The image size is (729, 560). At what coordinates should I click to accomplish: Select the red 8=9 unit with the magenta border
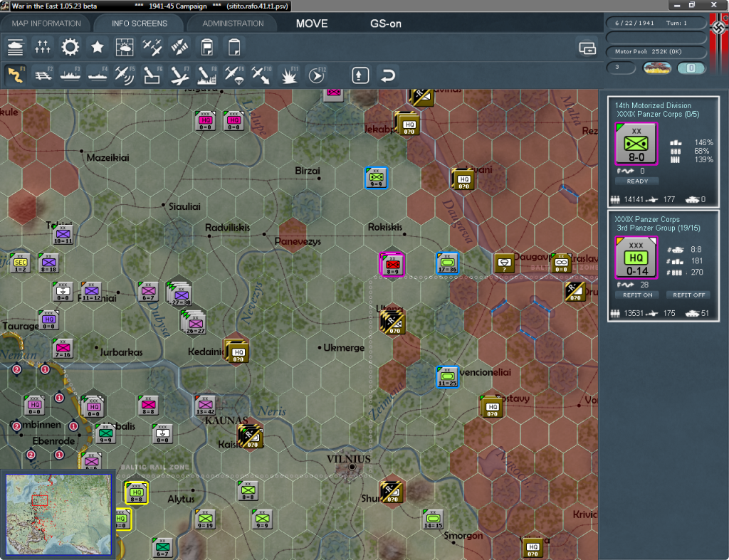click(x=392, y=265)
